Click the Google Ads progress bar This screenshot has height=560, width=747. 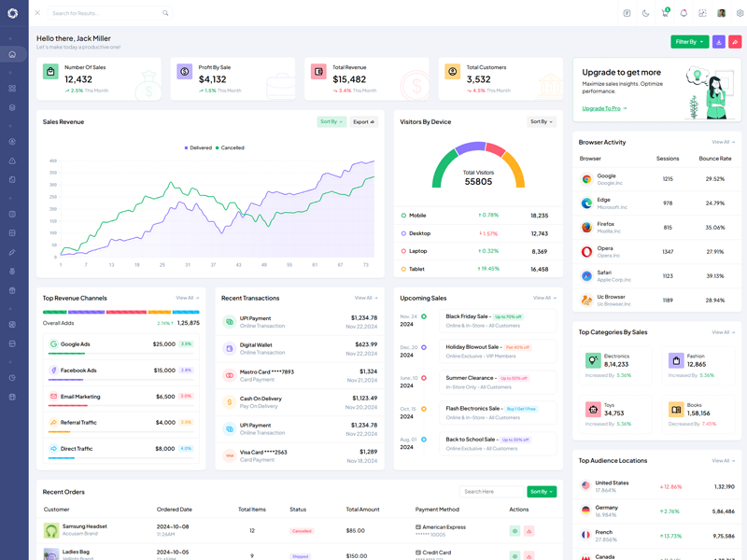tap(66, 354)
